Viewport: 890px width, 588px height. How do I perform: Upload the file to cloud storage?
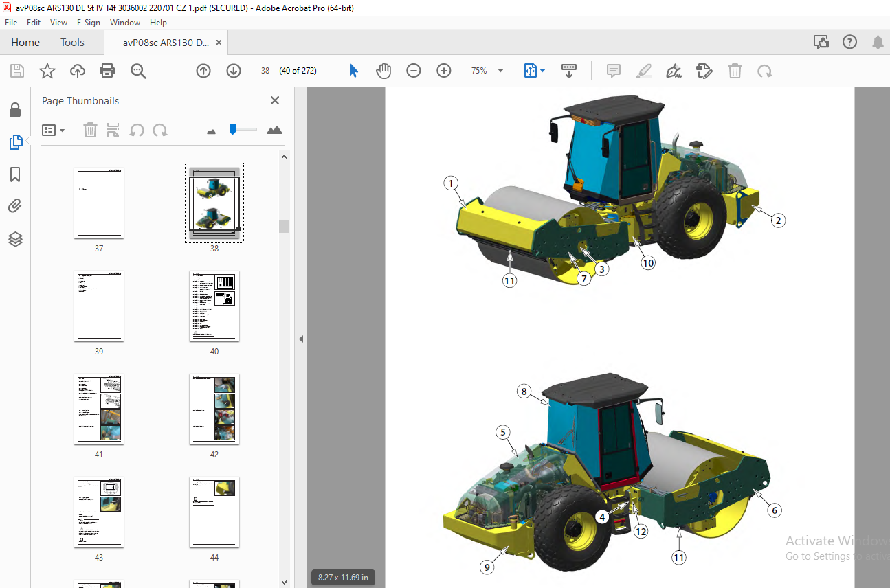[78, 71]
